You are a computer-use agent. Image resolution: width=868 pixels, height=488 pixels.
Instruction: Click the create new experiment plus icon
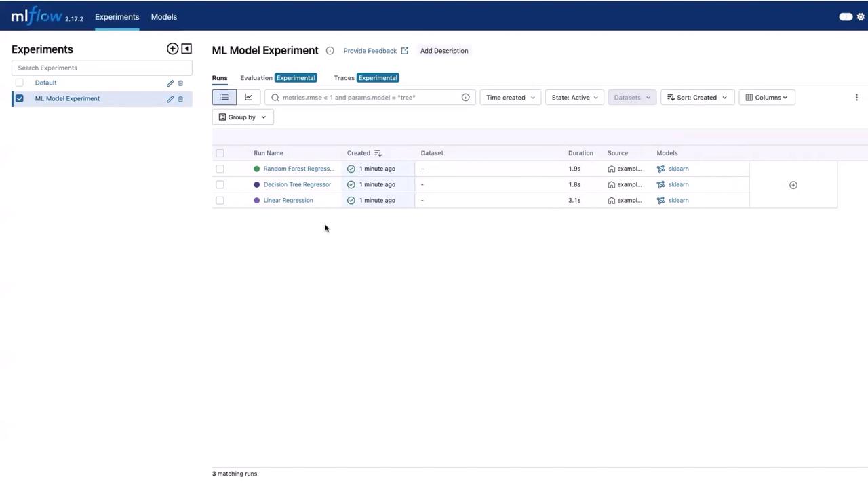click(x=172, y=49)
